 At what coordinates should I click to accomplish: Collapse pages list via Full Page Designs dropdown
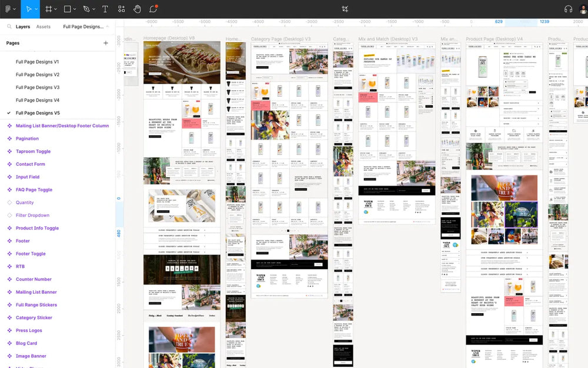click(x=86, y=26)
